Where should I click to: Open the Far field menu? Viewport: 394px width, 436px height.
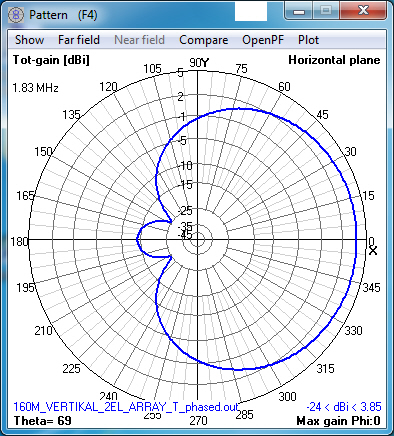pyautogui.click(x=79, y=40)
